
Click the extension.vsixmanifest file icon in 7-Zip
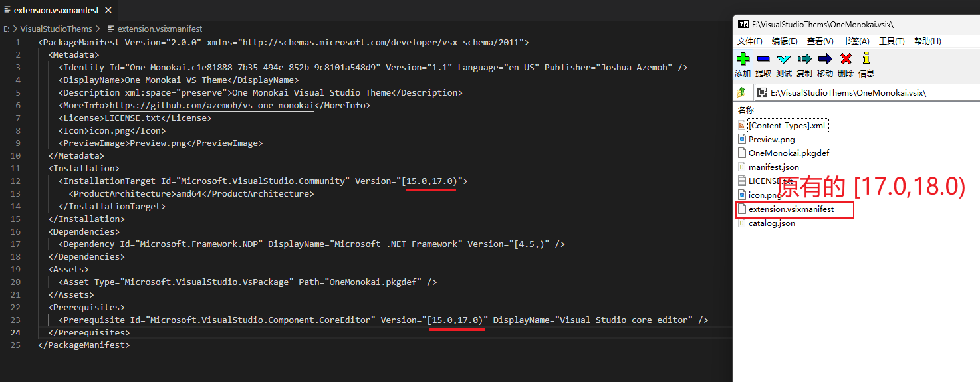[x=743, y=209]
